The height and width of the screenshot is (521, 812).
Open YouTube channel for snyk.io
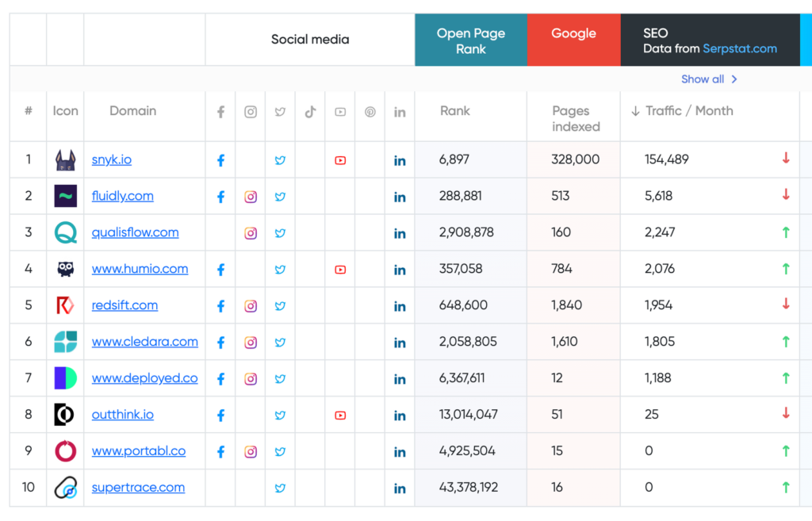(x=340, y=160)
